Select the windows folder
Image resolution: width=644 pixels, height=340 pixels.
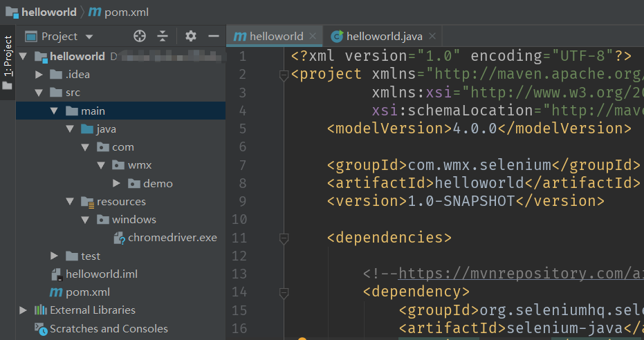point(134,220)
